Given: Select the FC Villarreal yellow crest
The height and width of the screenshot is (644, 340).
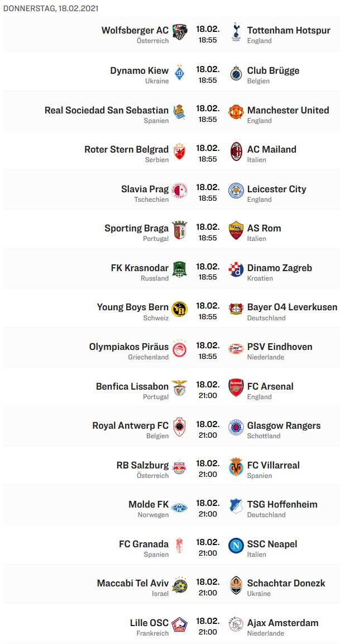Looking at the screenshot, I should pyautogui.click(x=236, y=467).
